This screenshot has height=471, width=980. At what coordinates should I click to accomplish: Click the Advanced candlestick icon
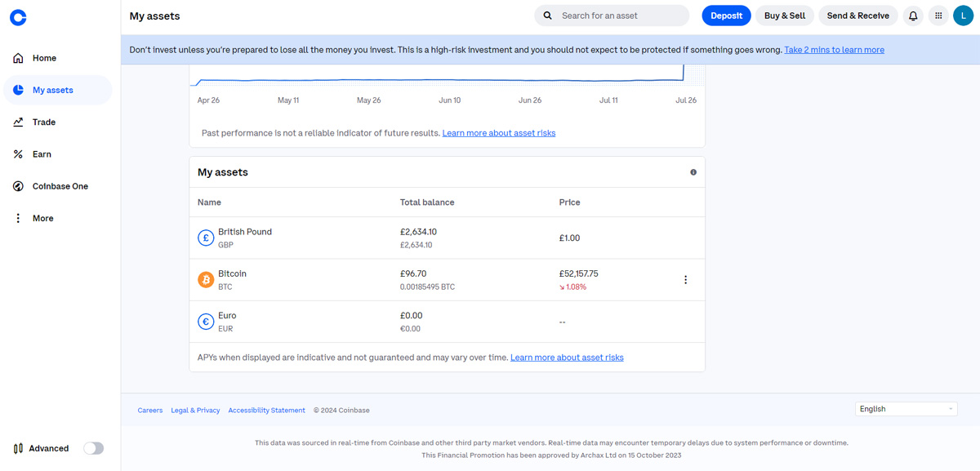18,448
